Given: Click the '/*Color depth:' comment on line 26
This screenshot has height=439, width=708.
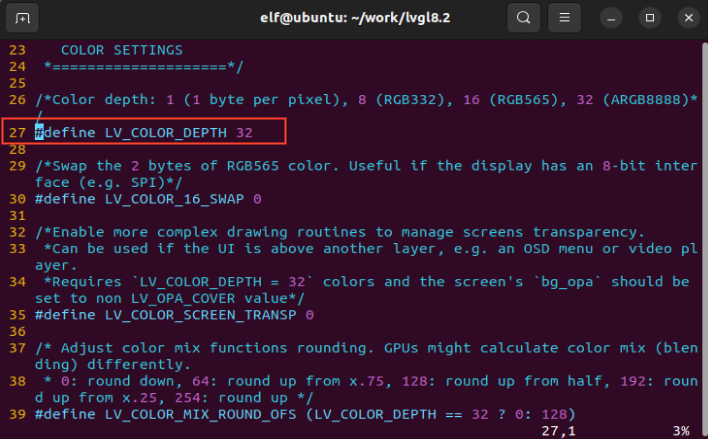Looking at the screenshot, I should (95, 100).
